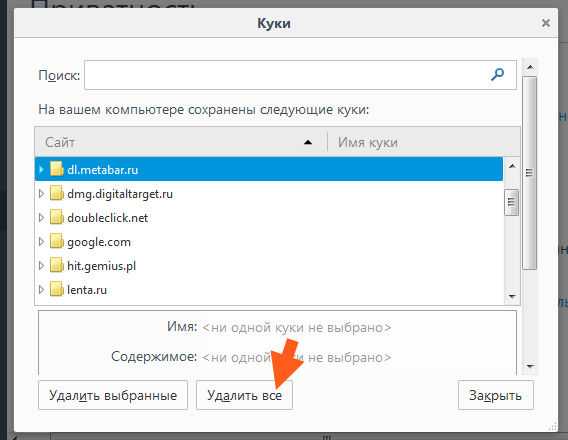Click the cookie list scrollbar down arrow
The height and width of the screenshot is (440, 568).
coord(512,297)
